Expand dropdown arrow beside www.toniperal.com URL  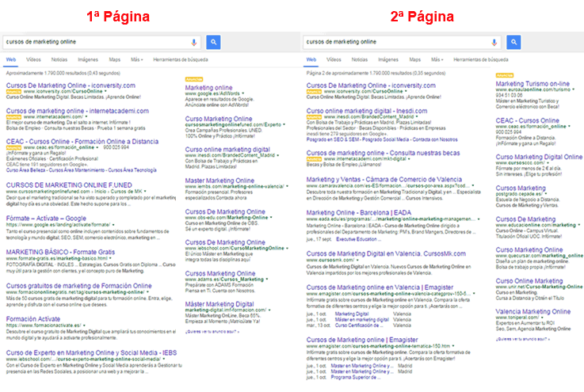coord(542,318)
